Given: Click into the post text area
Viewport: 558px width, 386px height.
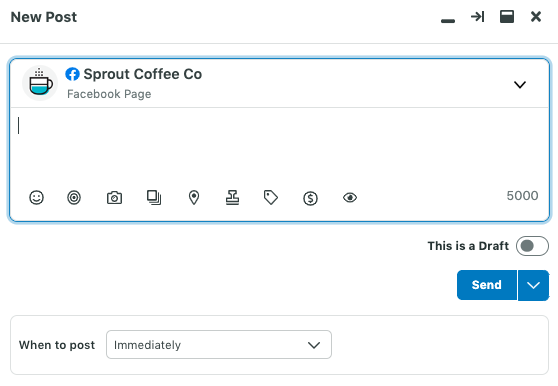Looking at the screenshot, I should [279, 146].
